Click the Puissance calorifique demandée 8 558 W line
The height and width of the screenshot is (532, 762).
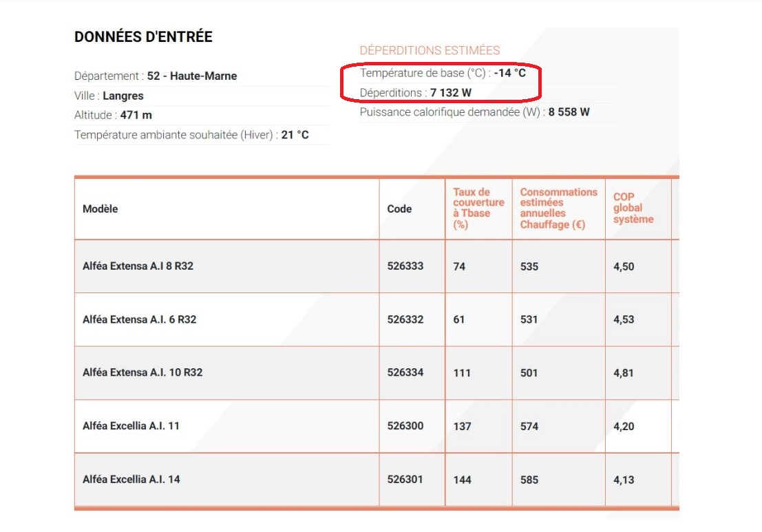(x=475, y=112)
